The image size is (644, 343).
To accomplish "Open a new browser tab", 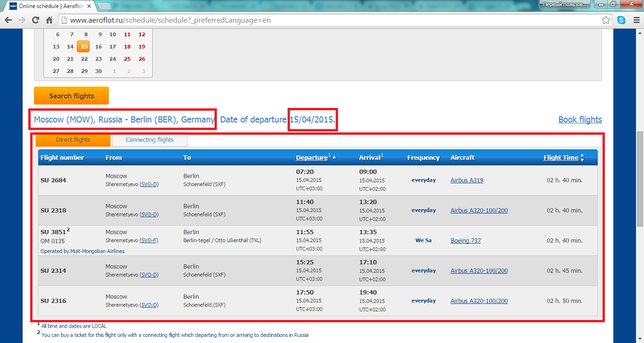I will [105, 6].
